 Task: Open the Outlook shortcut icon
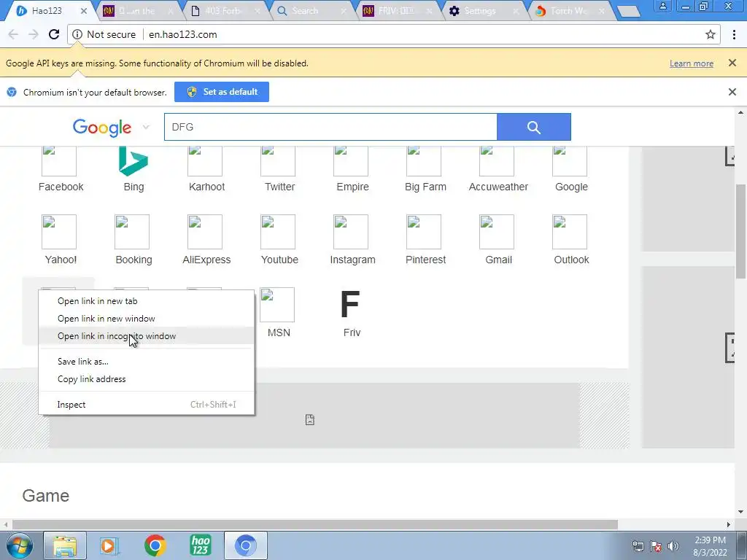coord(569,232)
